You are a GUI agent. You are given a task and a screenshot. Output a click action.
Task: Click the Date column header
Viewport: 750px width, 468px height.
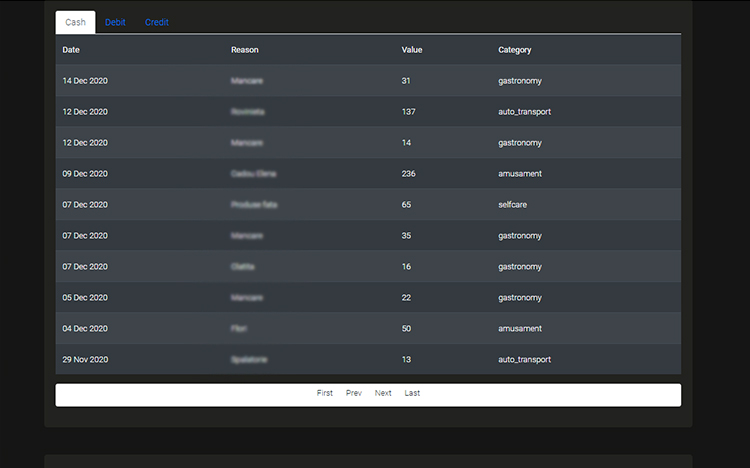71,50
